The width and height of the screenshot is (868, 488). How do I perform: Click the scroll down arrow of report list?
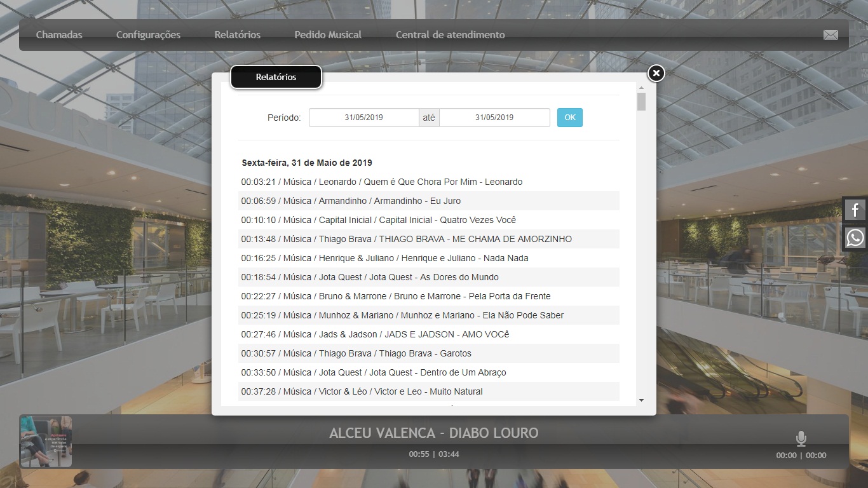(641, 400)
